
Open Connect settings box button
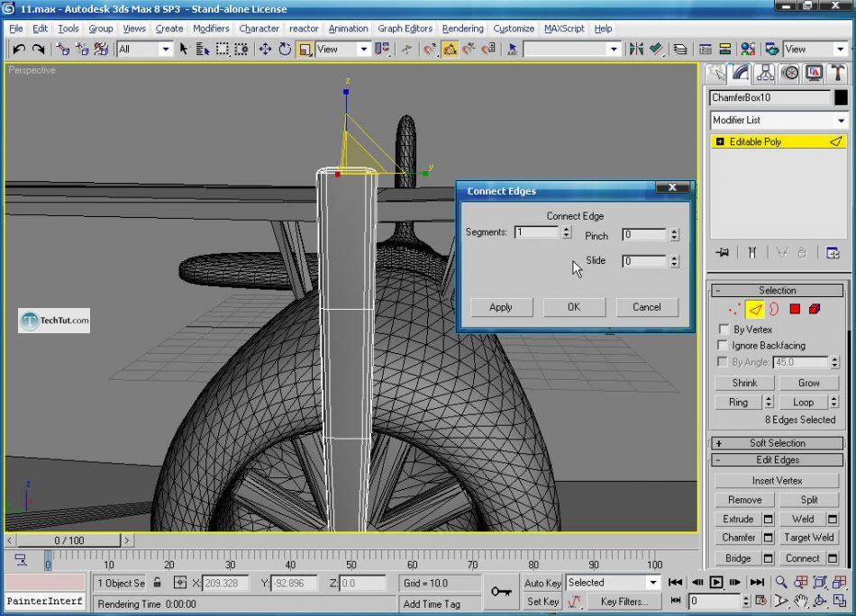coord(833,558)
